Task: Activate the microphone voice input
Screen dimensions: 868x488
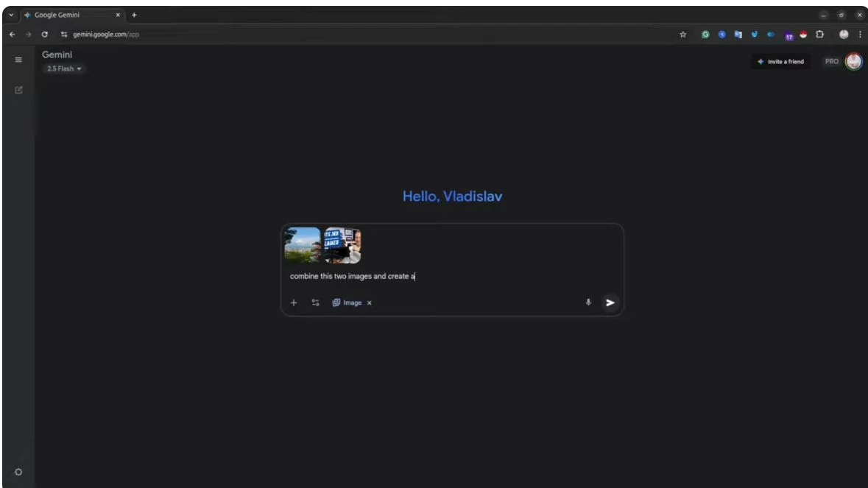Action: 588,302
